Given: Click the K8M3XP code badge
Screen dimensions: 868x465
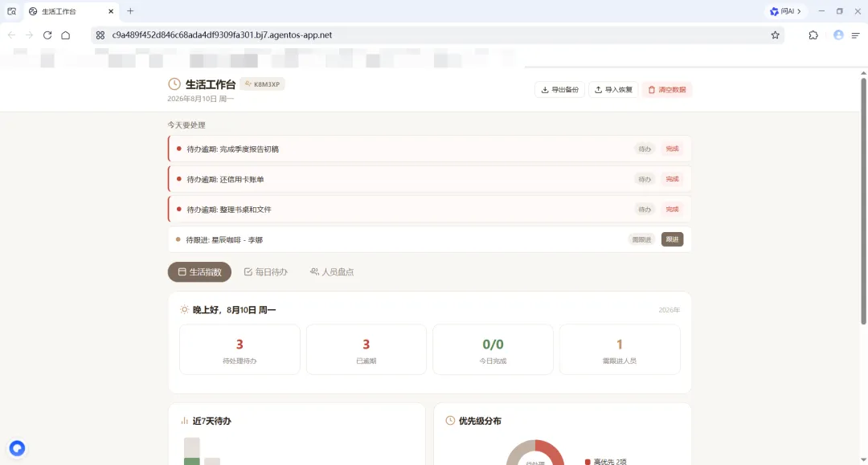Looking at the screenshot, I should tap(262, 84).
